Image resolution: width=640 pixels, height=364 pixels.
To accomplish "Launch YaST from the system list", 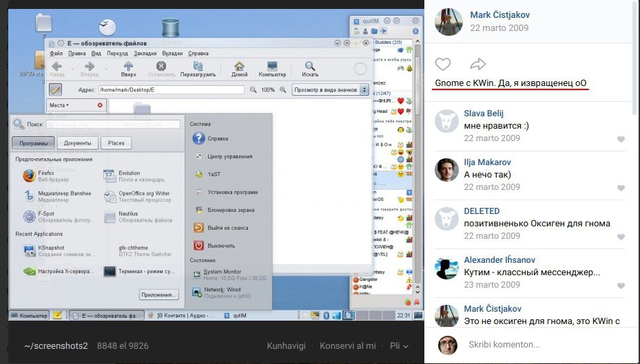I will coord(207,174).
